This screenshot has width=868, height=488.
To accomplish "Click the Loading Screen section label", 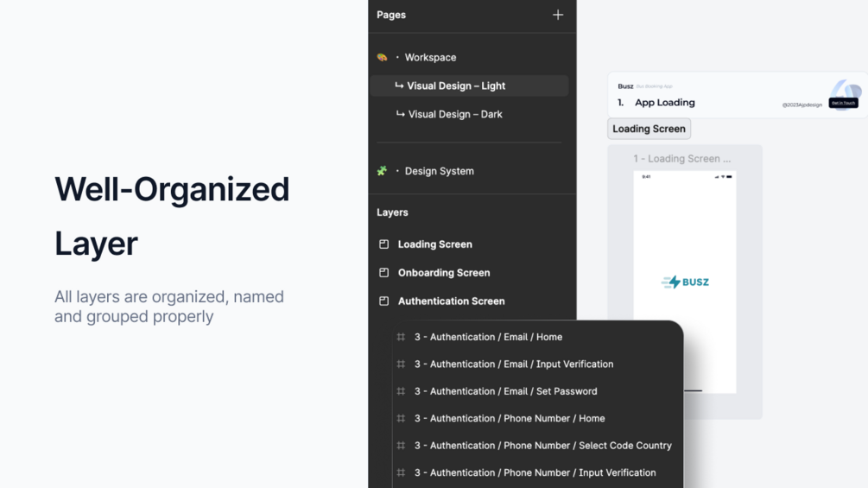I will (649, 129).
